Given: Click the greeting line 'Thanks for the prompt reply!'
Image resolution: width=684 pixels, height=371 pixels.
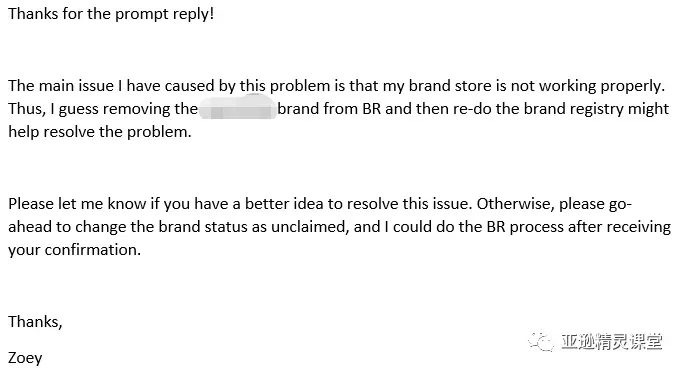Looking at the screenshot, I should point(111,14).
